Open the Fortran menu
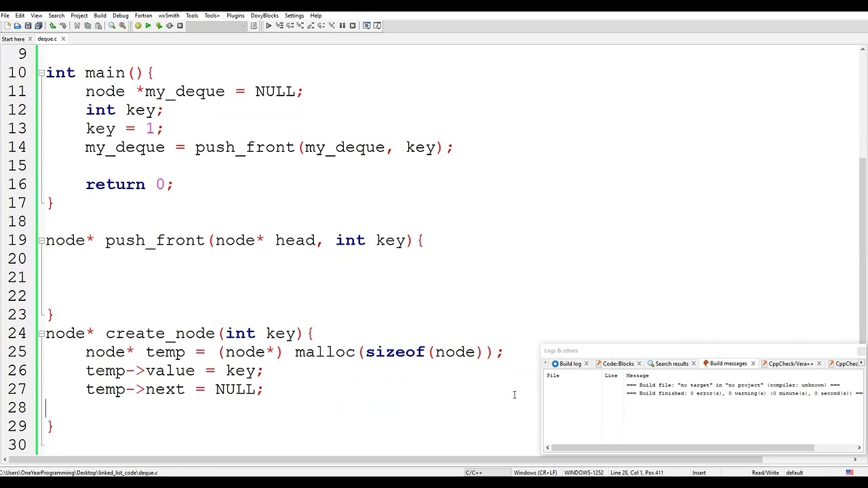The width and height of the screenshot is (868, 488). tap(144, 15)
